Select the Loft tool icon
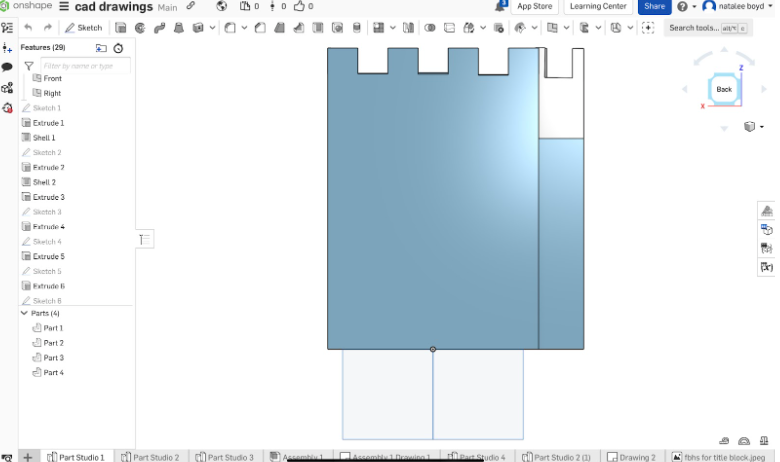This screenshot has width=780, height=462. 179,28
